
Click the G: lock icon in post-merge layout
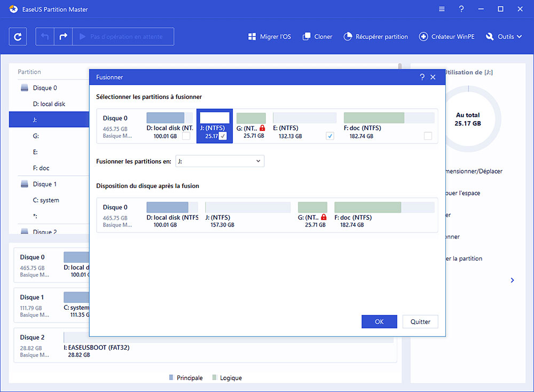(324, 217)
